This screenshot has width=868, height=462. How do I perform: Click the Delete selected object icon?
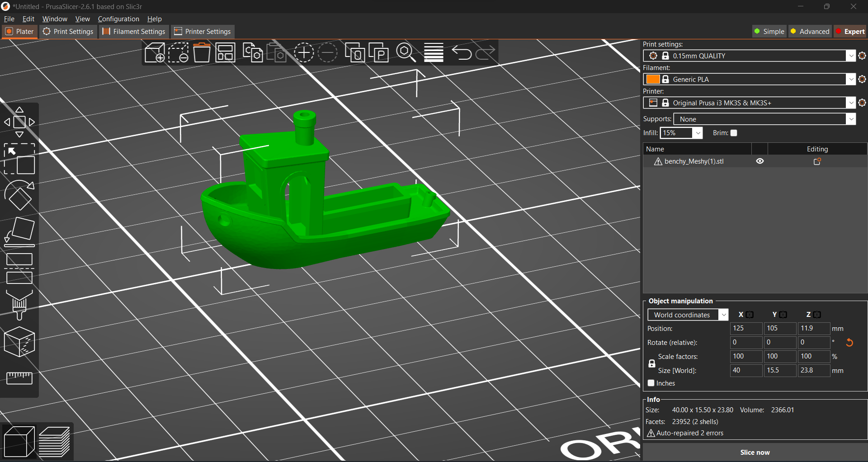(x=179, y=53)
